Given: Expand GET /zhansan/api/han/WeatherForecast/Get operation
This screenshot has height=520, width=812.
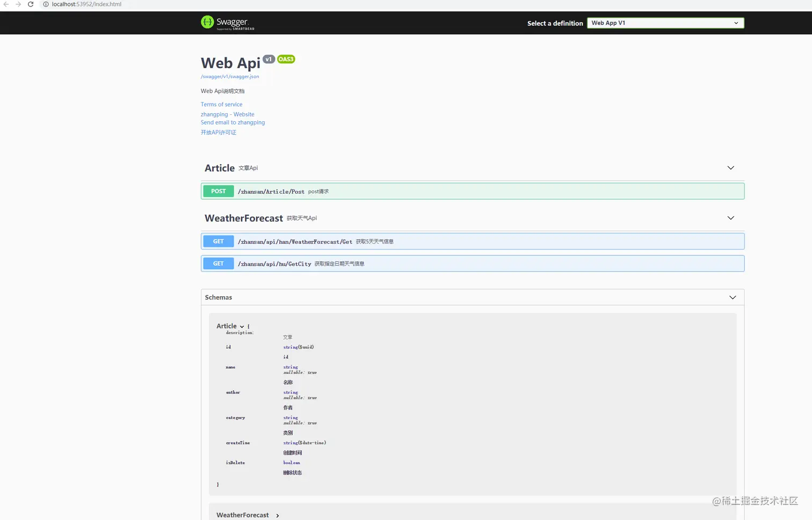Looking at the screenshot, I should tap(473, 241).
